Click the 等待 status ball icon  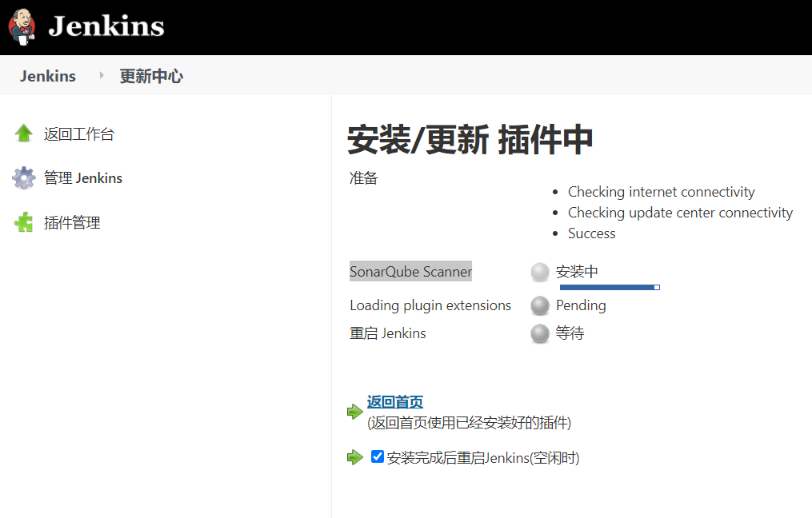[x=540, y=333]
